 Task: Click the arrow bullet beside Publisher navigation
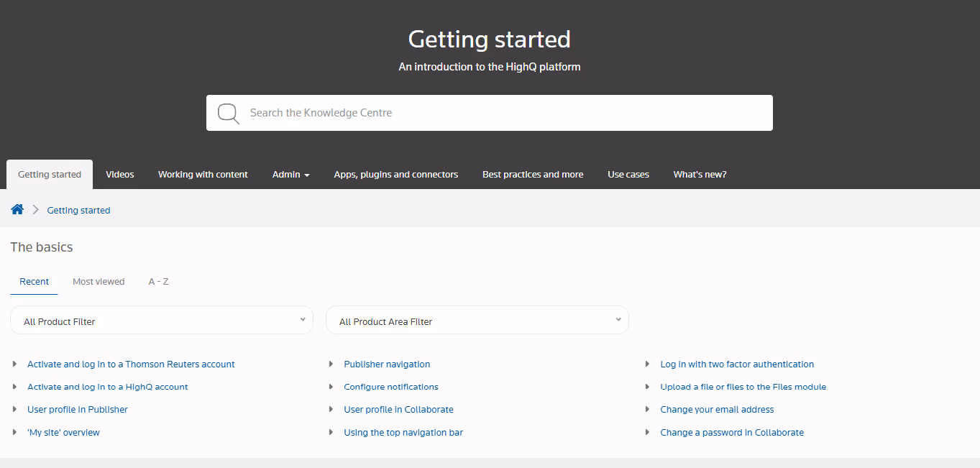click(x=331, y=364)
